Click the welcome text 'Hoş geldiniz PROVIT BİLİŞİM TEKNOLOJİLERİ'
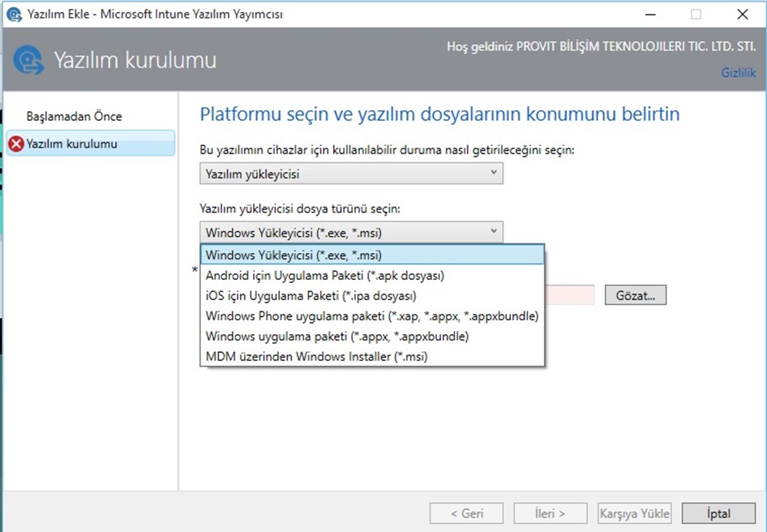767x532 pixels. [601, 46]
